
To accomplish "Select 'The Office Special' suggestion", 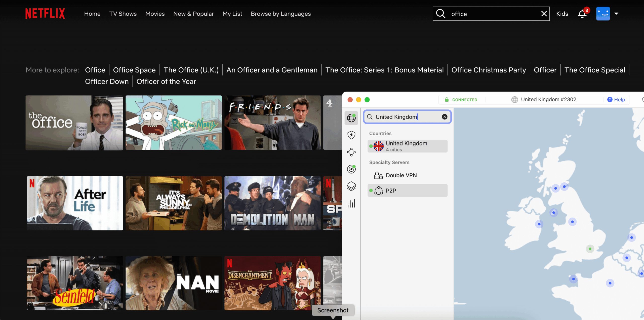I will [x=595, y=70].
